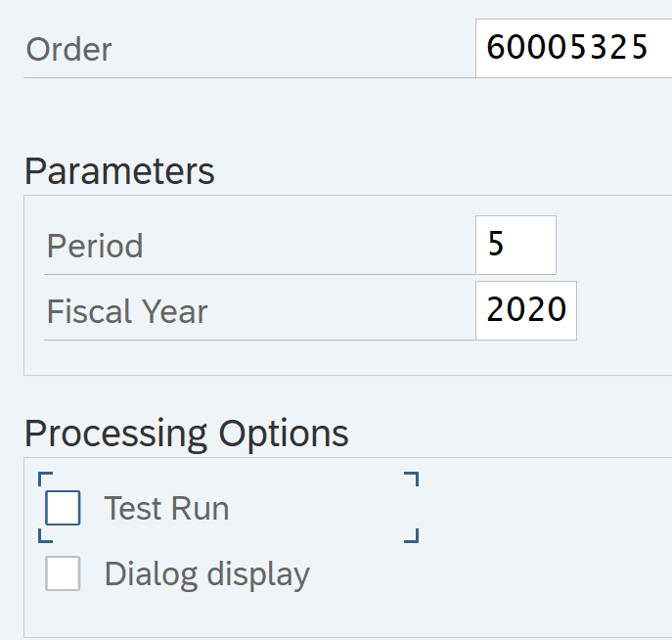
Task: Click the Parameters section heading
Action: (119, 171)
